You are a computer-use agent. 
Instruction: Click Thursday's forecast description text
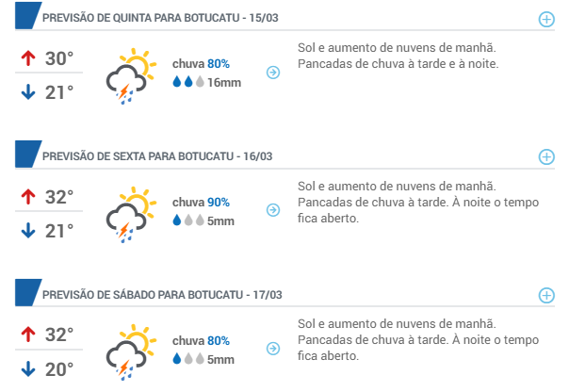coord(398,56)
